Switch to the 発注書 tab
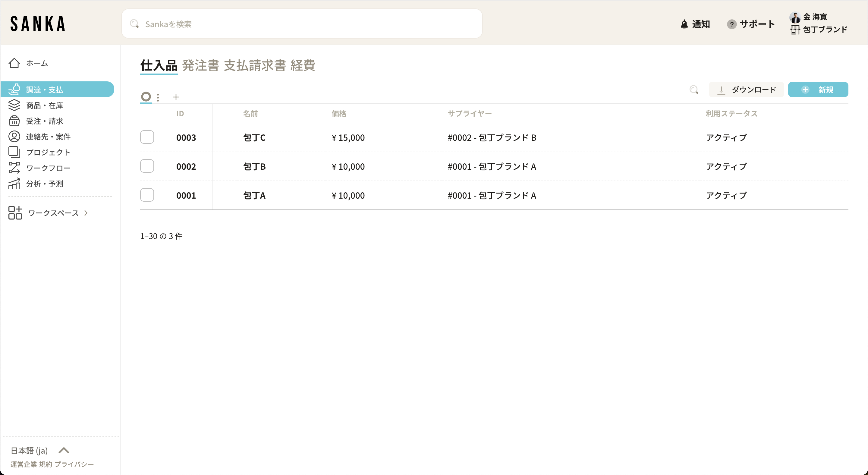The image size is (868, 475). pos(200,65)
